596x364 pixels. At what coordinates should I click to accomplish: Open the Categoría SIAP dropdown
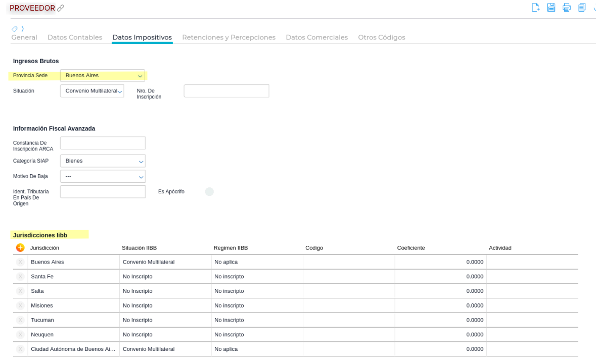click(103, 161)
